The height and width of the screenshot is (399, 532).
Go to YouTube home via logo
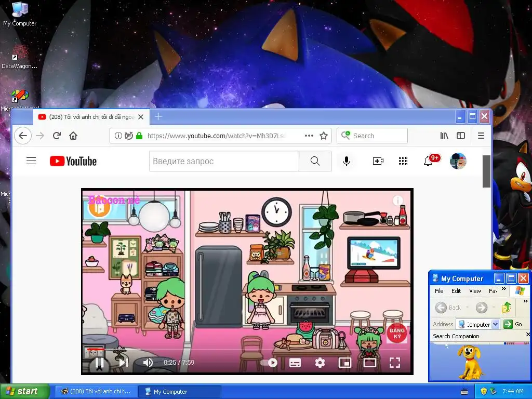[x=73, y=161]
